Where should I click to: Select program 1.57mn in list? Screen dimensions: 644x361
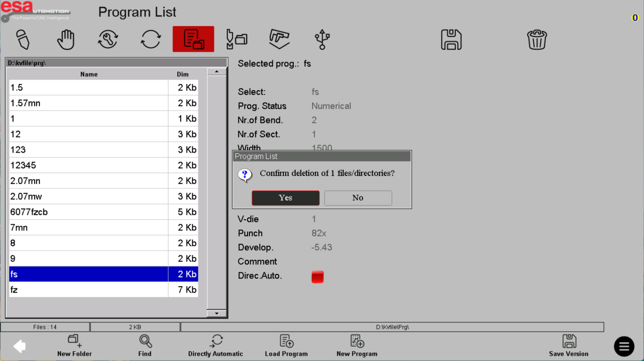click(x=104, y=103)
